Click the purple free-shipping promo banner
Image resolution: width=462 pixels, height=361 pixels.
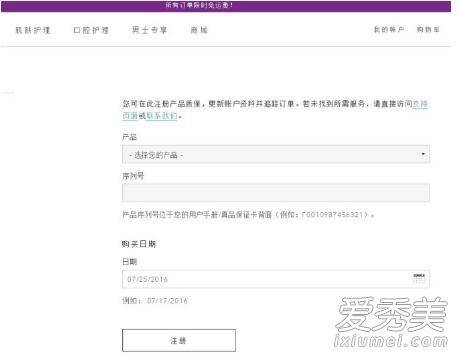point(226,6)
